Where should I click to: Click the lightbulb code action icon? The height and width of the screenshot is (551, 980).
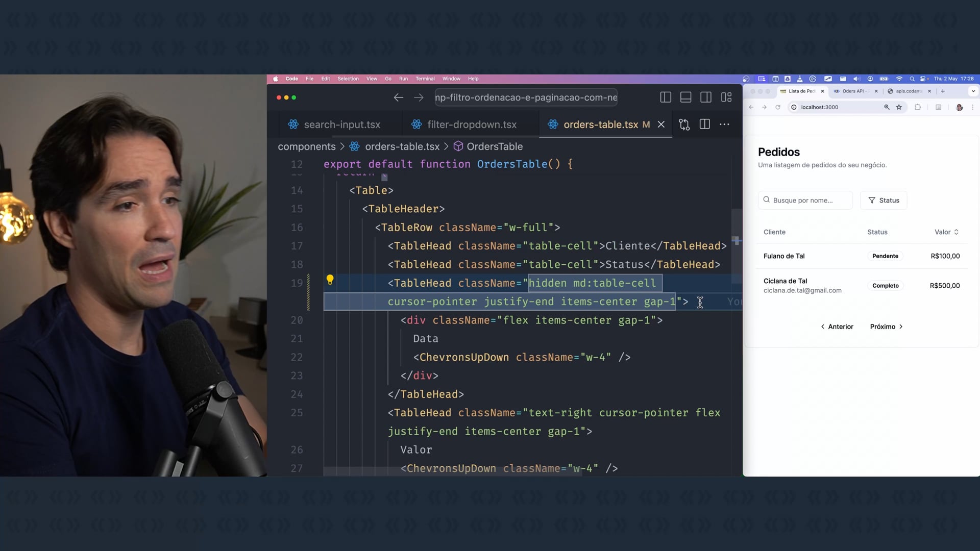(330, 280)
